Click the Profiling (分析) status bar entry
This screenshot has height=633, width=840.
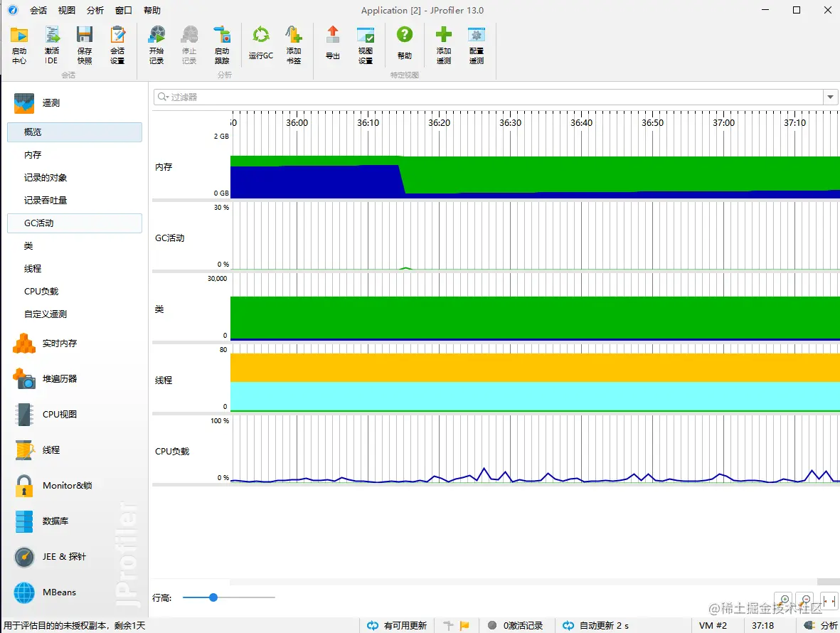[822, 625]
